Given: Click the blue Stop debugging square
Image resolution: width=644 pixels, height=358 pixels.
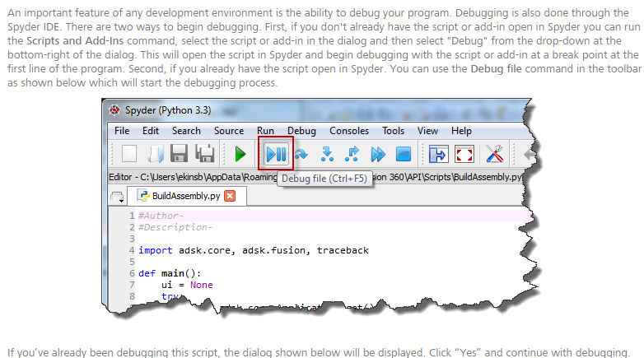Looking at the screenshot, I should [x=404, y=155].
